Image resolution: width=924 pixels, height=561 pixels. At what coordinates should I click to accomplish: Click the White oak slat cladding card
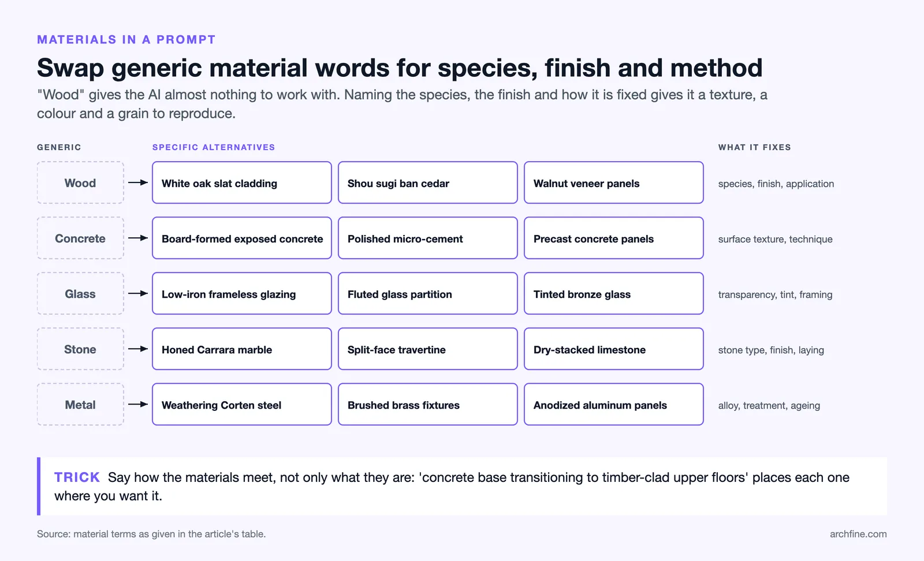click(242, 182)
